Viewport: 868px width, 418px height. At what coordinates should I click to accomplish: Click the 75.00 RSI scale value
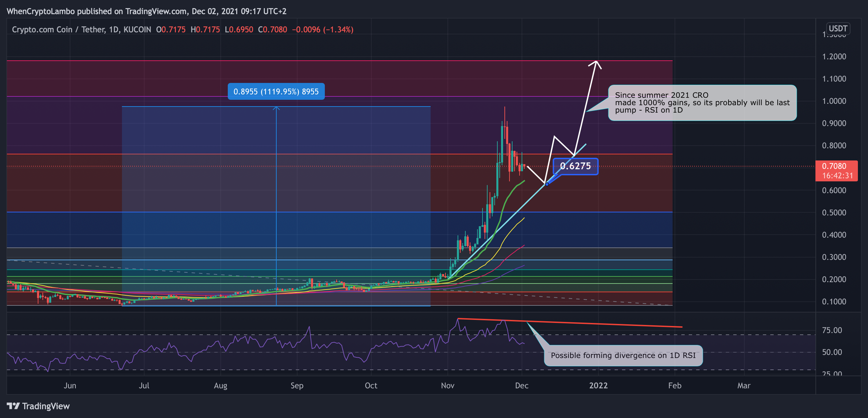(832, 330)
